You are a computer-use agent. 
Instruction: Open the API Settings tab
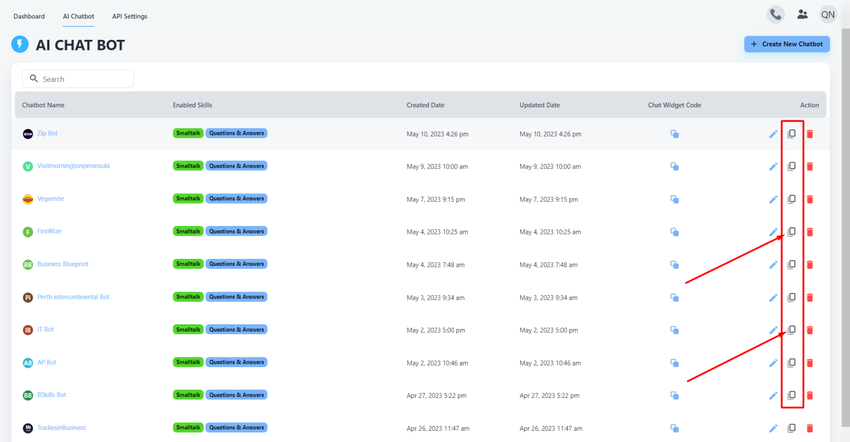[129, 16]
